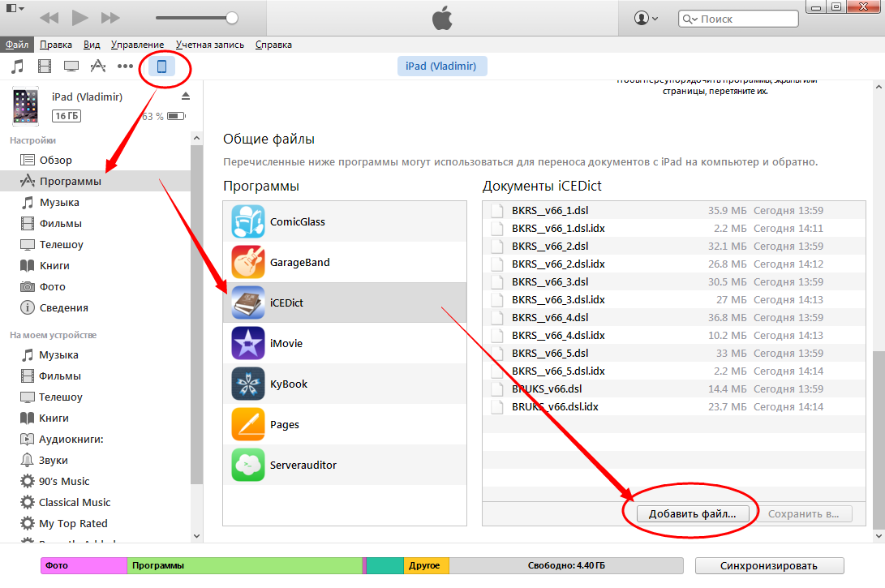Select file BKRS_v66_2.dsl.idx
The height and width of the screenshot is (588, 885).
click(674, 264)
